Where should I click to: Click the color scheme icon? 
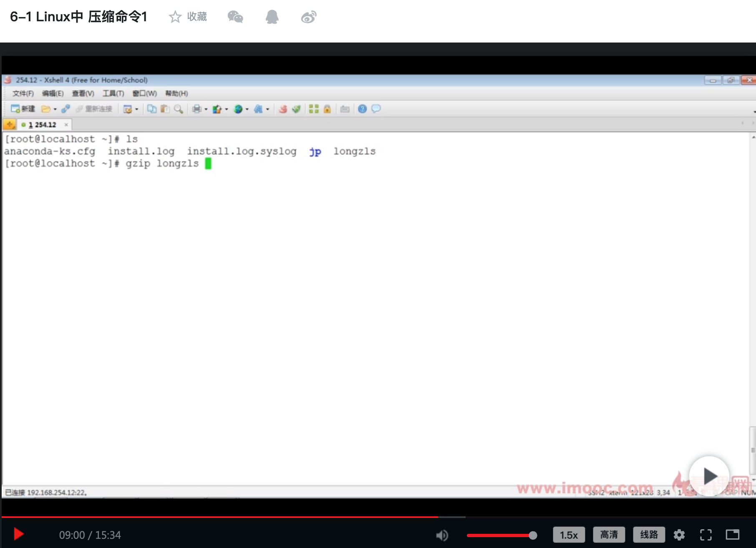217,109
